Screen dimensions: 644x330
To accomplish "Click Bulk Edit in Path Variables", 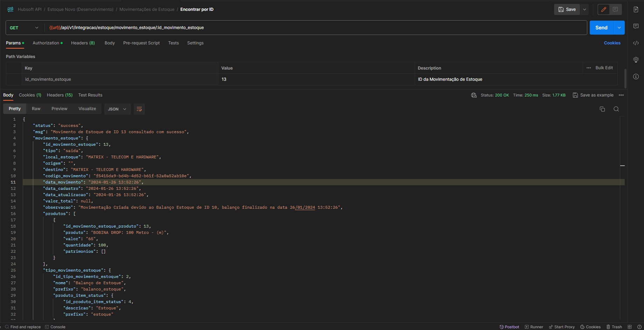I will tap(604, 68).
